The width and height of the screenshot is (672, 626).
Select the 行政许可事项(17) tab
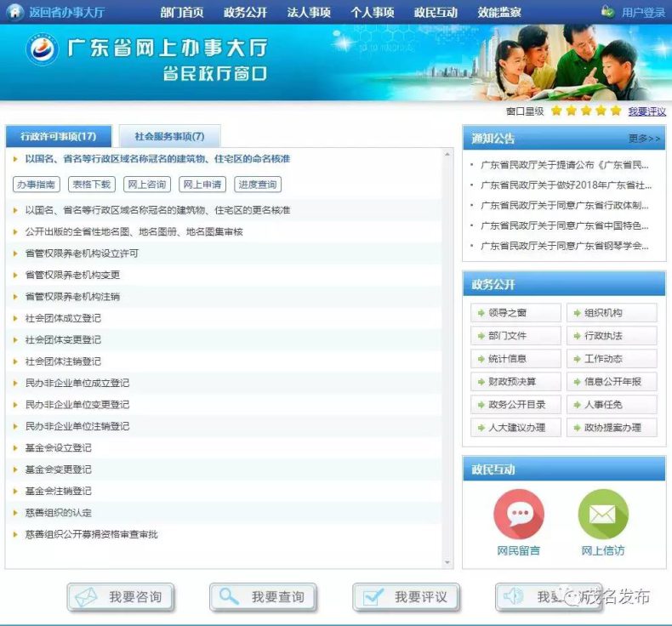click(59, 136)
